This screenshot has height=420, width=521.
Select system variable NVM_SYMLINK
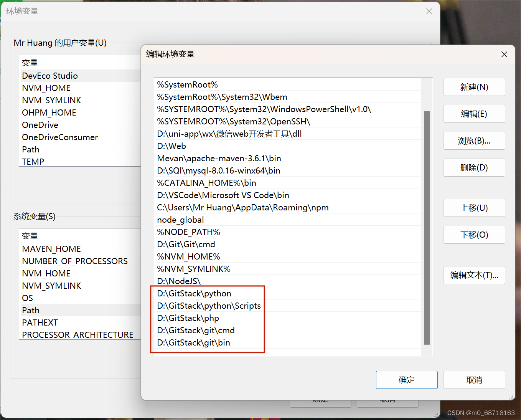80,286
